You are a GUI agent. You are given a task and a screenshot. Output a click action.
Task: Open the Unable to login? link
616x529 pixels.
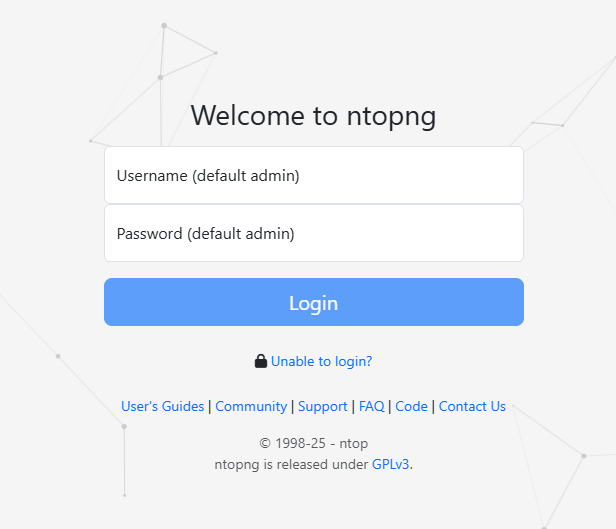[x=321, y=361]
